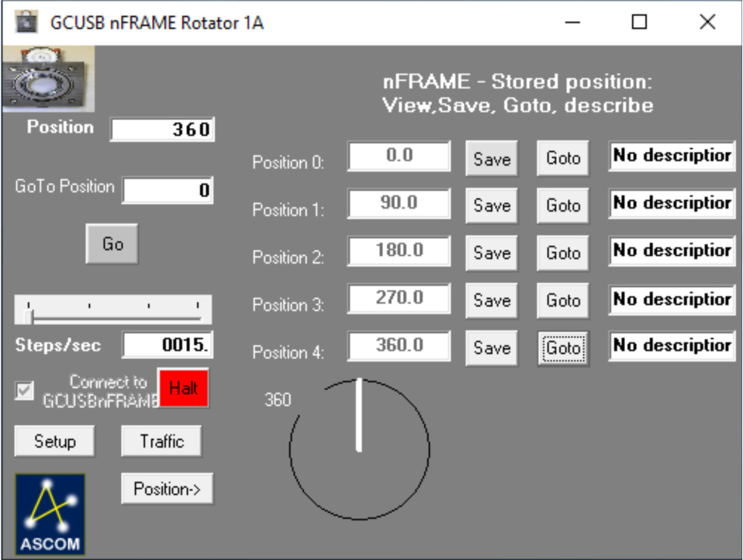The image size is (743, 560).
Task: Goto stored Position 3 at 270.0
Action: 563,300
